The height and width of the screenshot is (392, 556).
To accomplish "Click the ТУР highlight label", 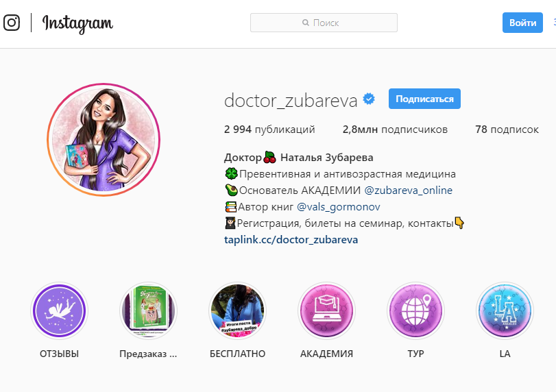I will pyautogui.click(x=415, y=354).
